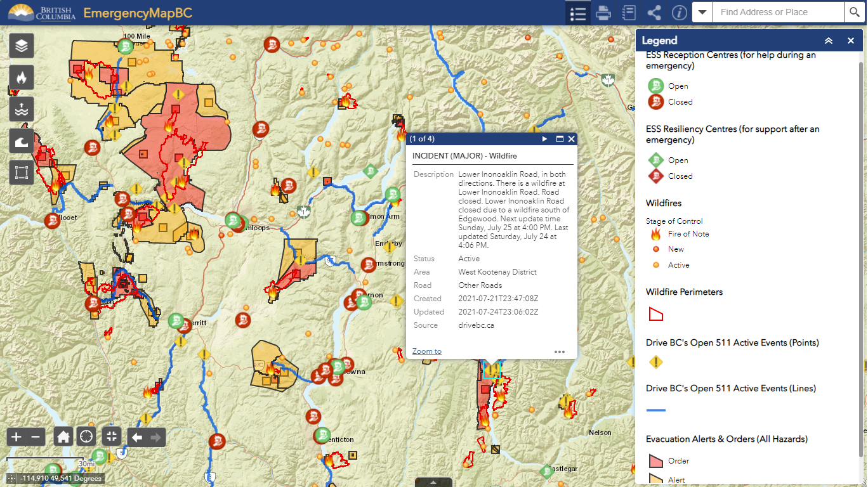Click the Zoom to link
868x487 pixels.
pyautogui.click(x=426, y=351)
